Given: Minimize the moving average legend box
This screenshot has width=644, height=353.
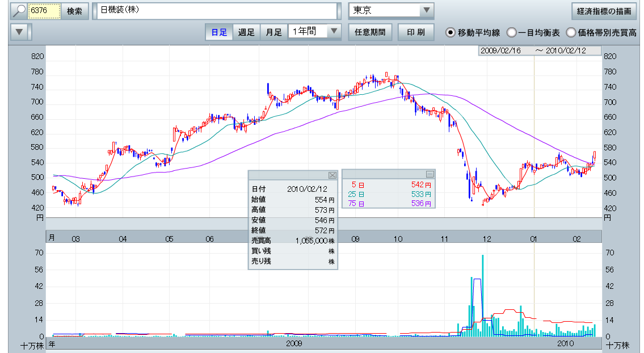Looking at the screenshot, I should (x=430, y=174).
